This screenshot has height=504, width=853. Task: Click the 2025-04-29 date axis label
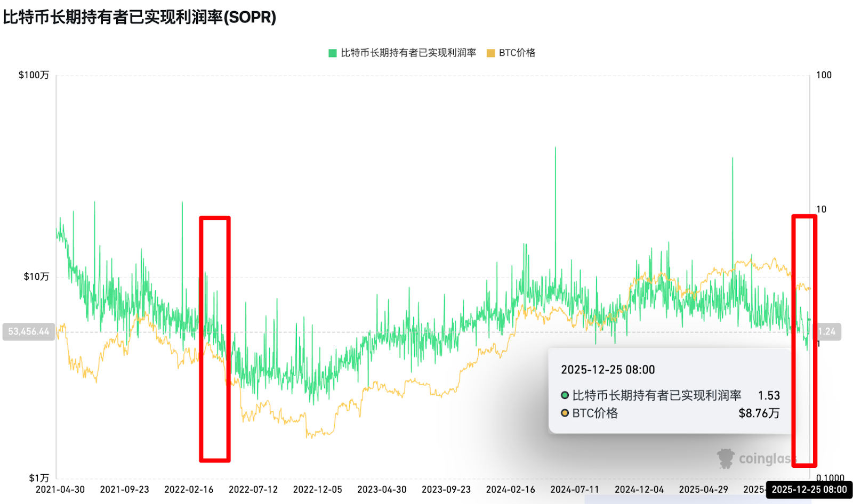coord(704,489)
